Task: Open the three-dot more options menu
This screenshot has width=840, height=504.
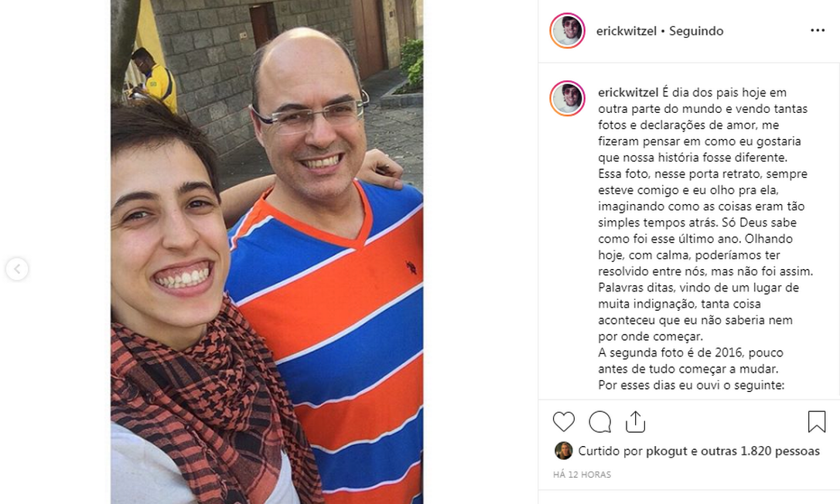Action: click(818, 30)
